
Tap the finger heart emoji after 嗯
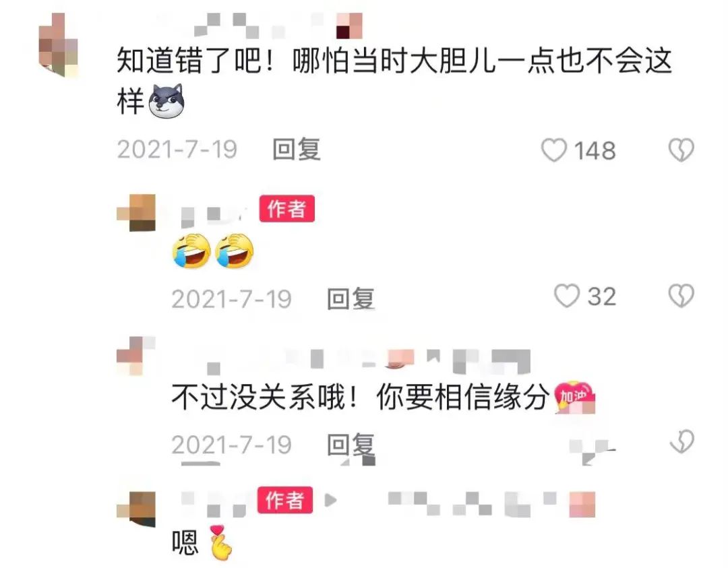[x=220, y=542]
